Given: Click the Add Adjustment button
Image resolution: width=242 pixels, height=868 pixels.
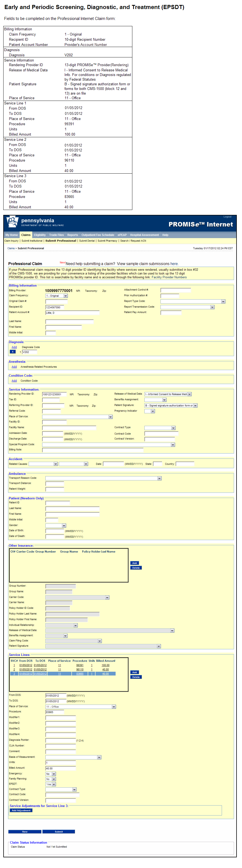Looking at the screenshot, I should [21, 810].
